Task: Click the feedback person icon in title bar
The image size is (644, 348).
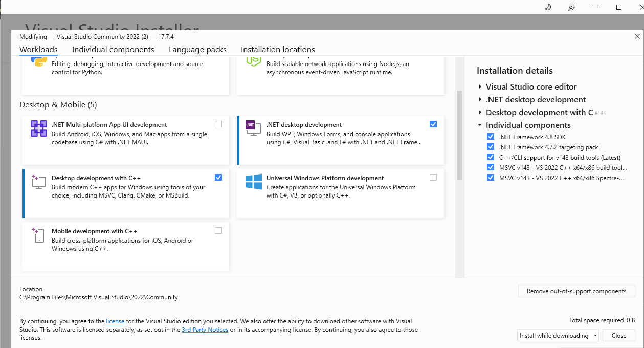Action: coord(572,7)
